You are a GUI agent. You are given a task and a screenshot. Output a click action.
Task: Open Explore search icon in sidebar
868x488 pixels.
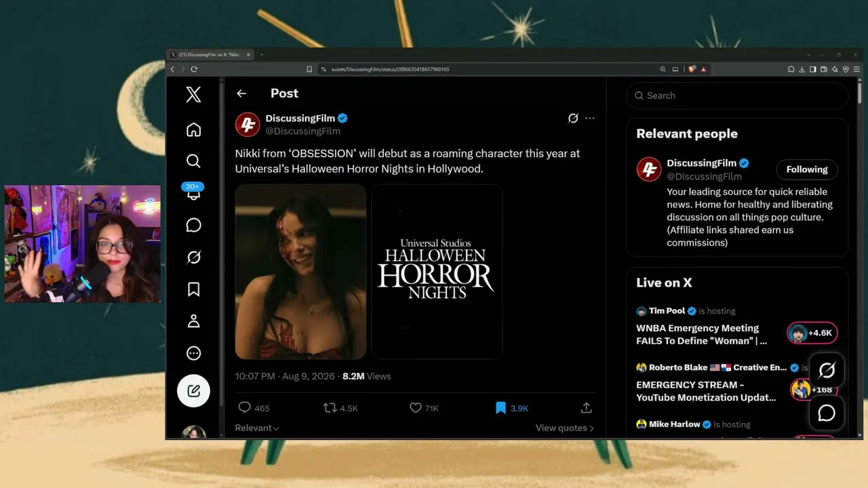(193, 161)
